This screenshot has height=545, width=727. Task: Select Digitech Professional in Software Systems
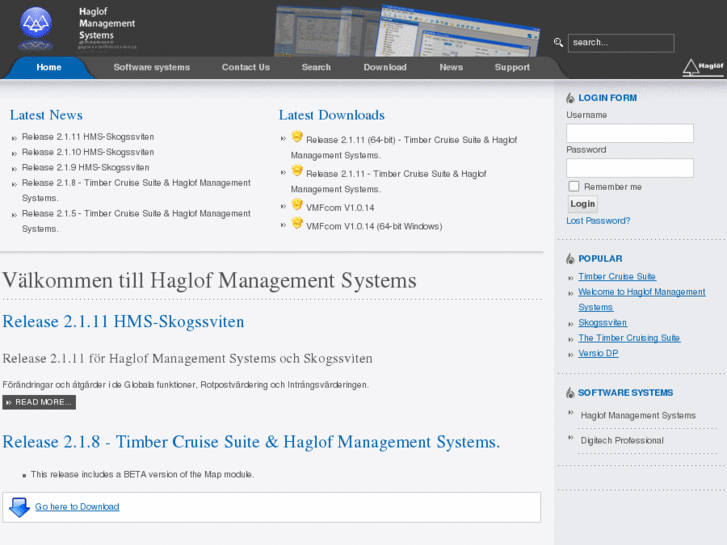coord(622,441)
